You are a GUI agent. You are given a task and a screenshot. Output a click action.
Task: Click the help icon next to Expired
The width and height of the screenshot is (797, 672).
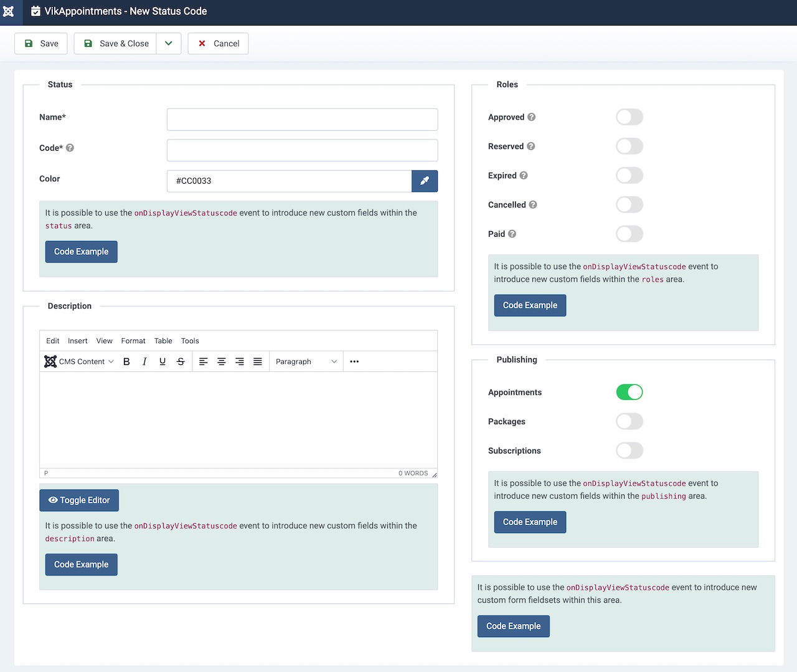click(524, 176)
